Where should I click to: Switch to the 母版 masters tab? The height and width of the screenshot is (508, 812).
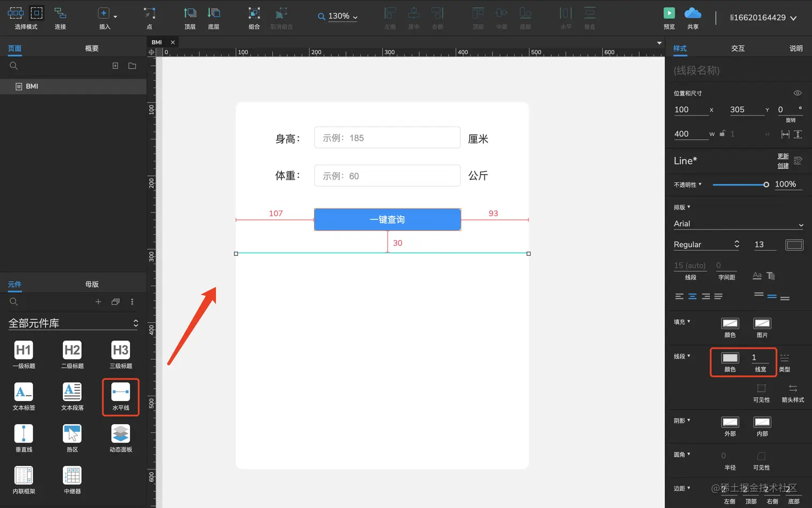(x=92, y=284)
